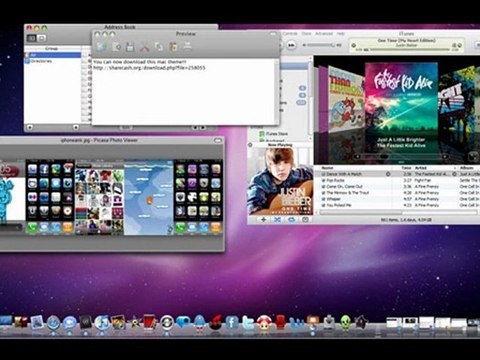
Task: Open the red mushroom icon in dock
Action: pos(264,323)
